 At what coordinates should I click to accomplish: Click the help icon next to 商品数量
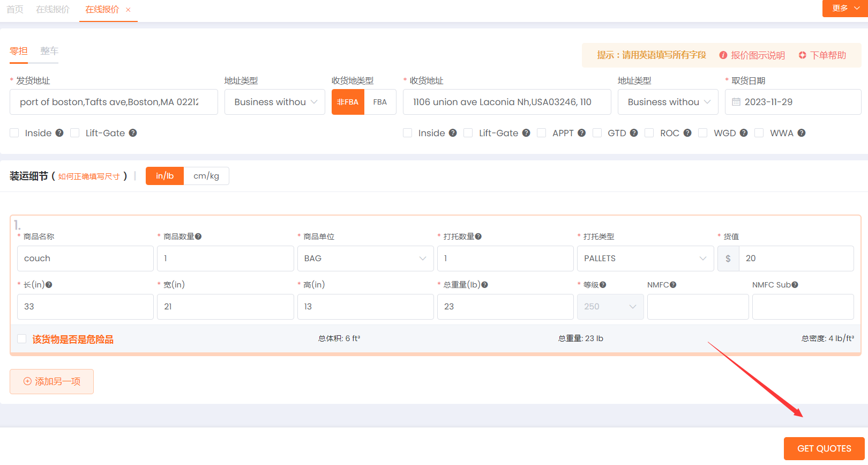coord(198,237)
